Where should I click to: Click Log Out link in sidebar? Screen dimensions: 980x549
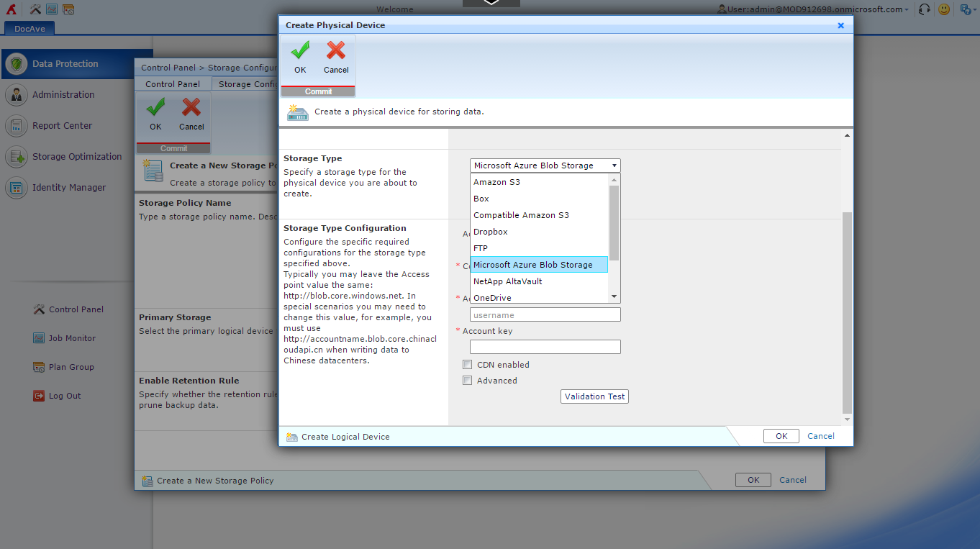[x=65, y=396]
